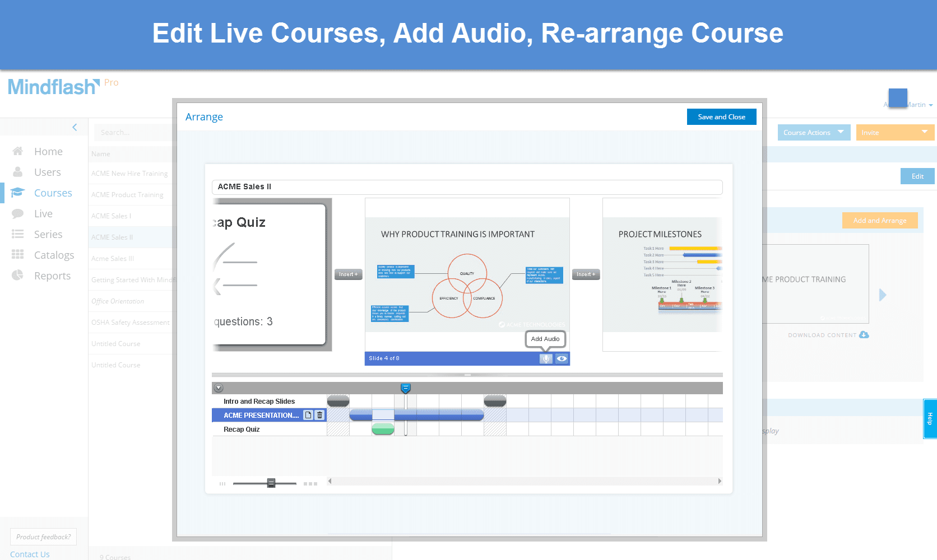Click the ACME Sales II title field
The width and height of the screenshot is (937, 560).
tap(467, 187)
